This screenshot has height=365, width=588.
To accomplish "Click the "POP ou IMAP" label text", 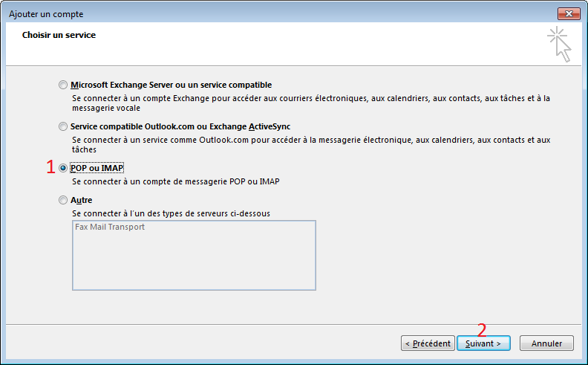I will (x=97, y=168).
